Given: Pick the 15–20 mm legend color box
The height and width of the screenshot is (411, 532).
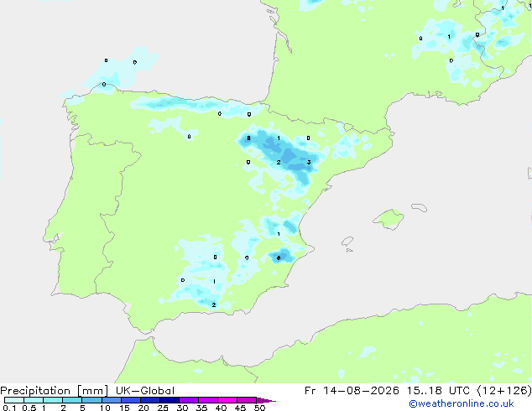Looking at the screenshot, I should (x=131, y=400).
